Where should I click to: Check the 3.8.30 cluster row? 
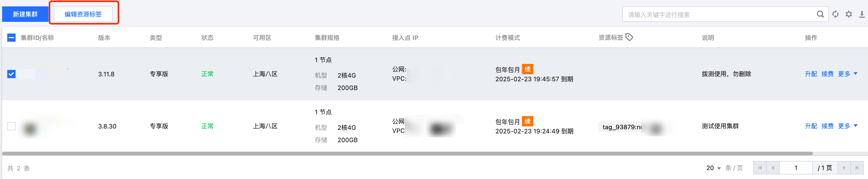coord(11,126)
